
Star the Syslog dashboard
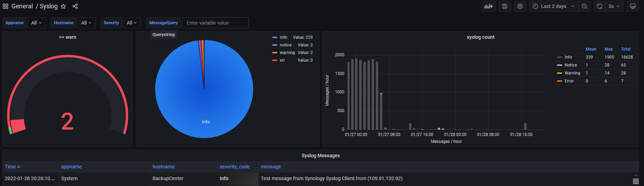click(63, 6)
